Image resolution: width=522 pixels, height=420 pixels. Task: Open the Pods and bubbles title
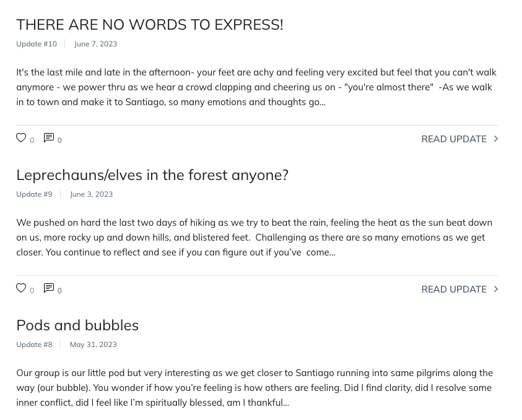(x=77, y=325)
